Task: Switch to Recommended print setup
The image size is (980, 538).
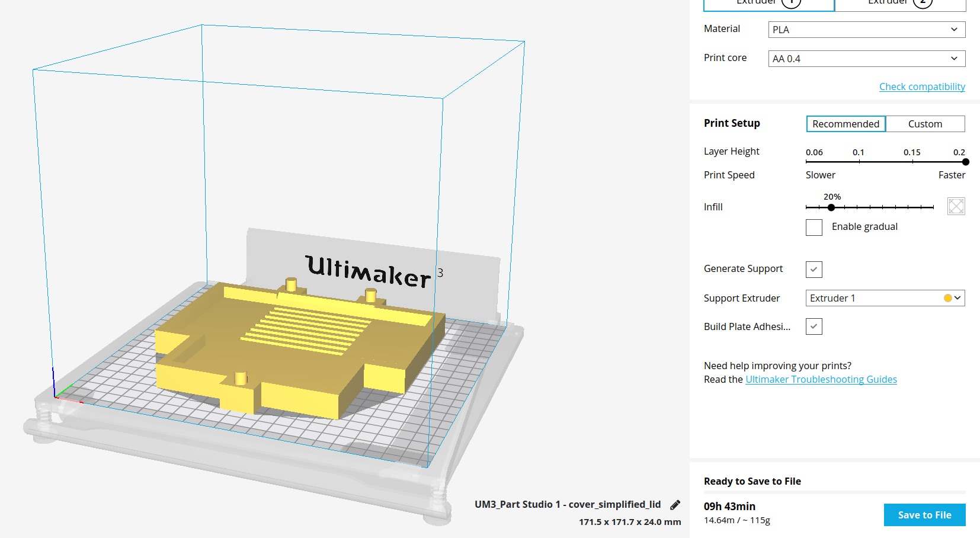Action: [846, 124]
